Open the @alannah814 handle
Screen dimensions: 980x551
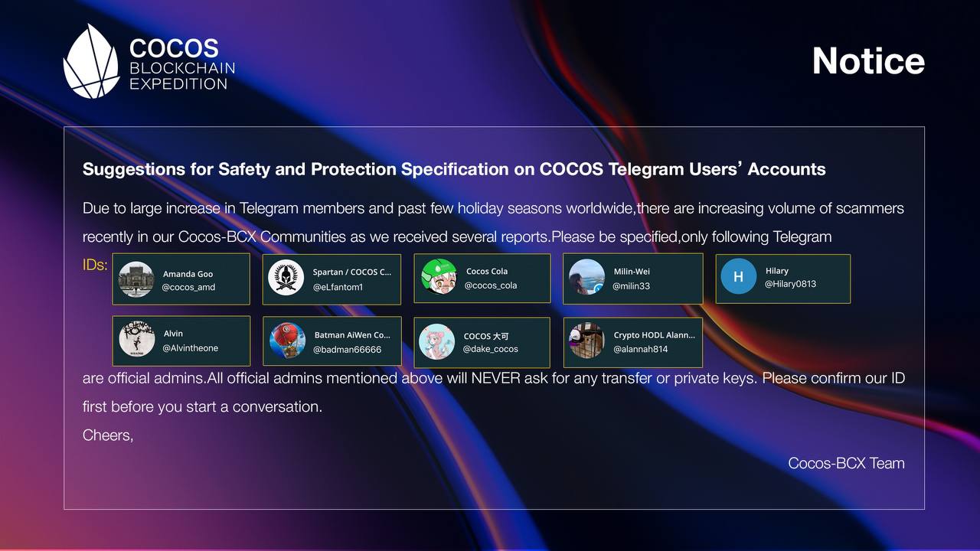640,349
